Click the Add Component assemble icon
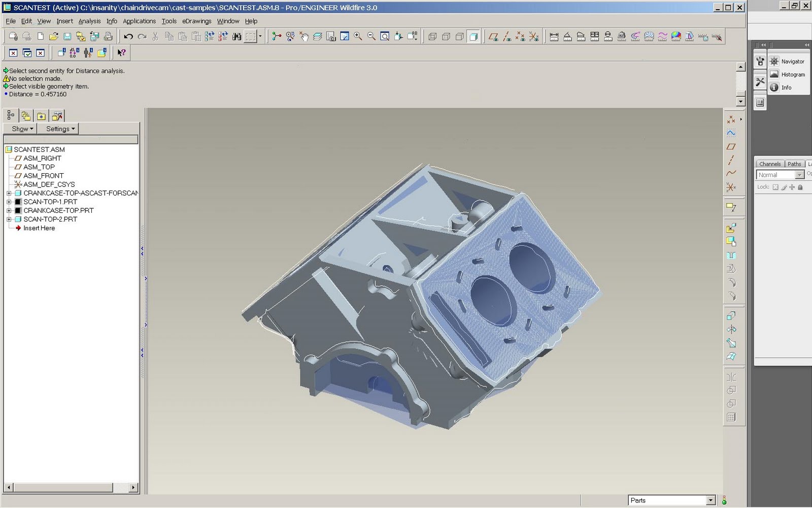Image resolution: width=812 pixels, height=508 pixels. (x=731, y=228)
